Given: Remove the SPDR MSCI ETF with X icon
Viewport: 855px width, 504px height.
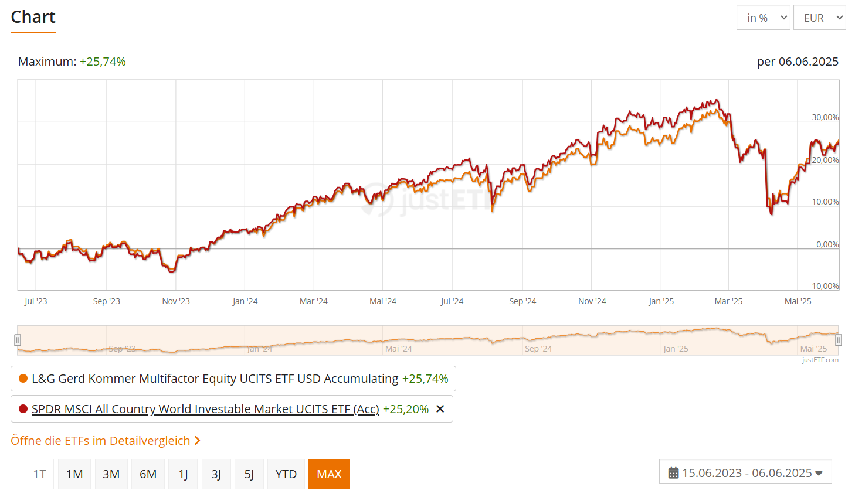Looking at the screenshot, I should click(440, 409).
